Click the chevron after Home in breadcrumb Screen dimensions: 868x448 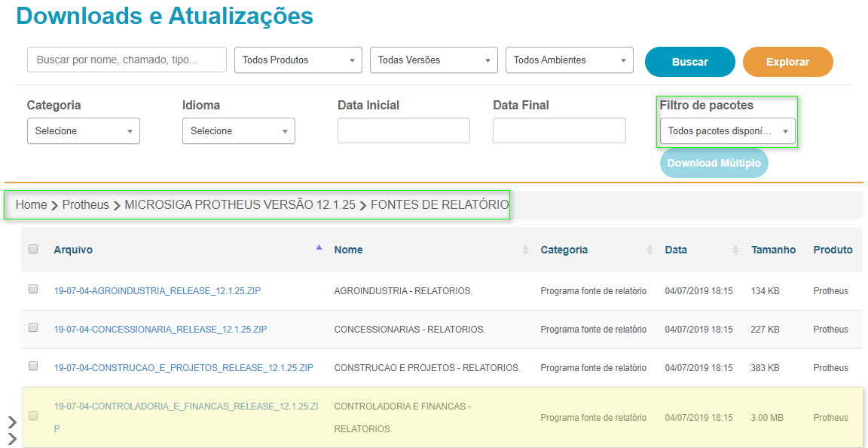click(54, 206)
